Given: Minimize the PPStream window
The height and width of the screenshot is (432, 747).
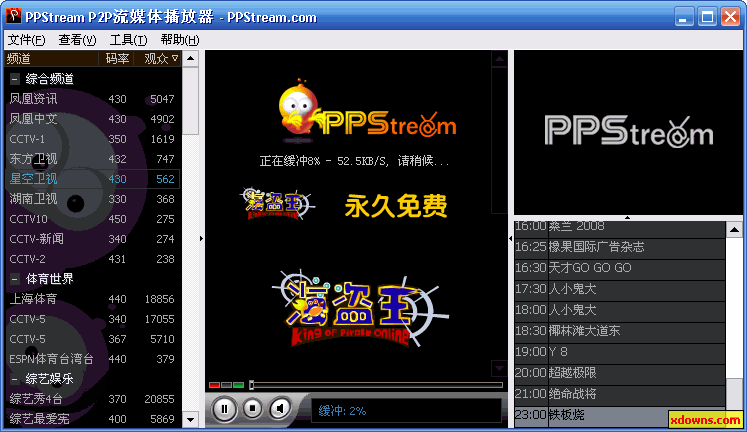Looking at the screenshot, I should click(684, 17).
